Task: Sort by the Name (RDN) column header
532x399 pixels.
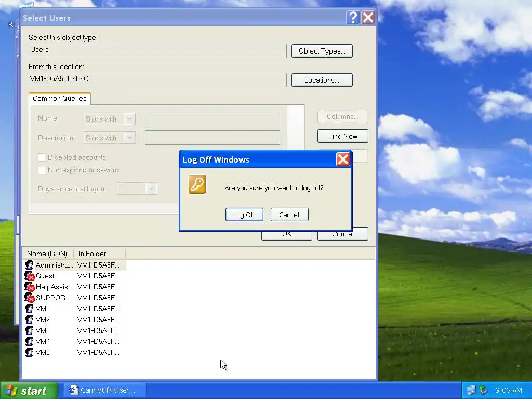Action: (x=47, y=254)
